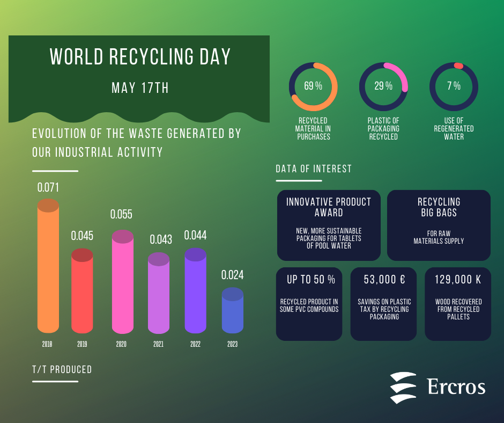Click the T/T Produced label
This screenshot has width=504, height=423.
click(62, 369)
